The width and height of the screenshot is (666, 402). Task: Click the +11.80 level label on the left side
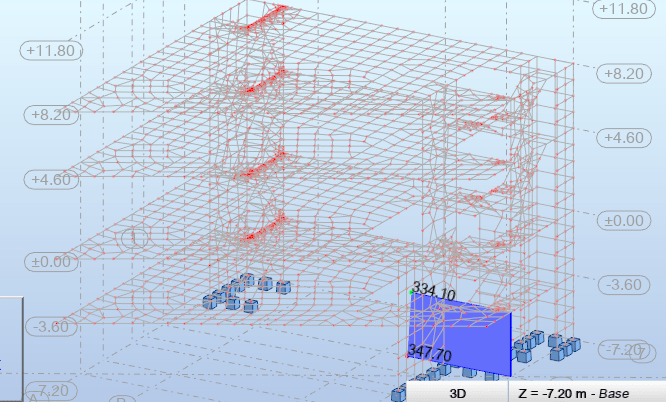pos(51,51)
